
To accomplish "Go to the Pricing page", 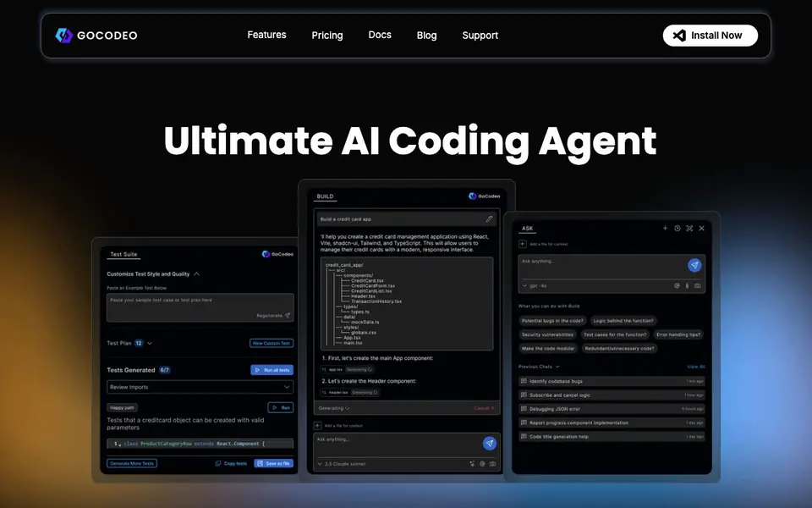I will 327,36.
